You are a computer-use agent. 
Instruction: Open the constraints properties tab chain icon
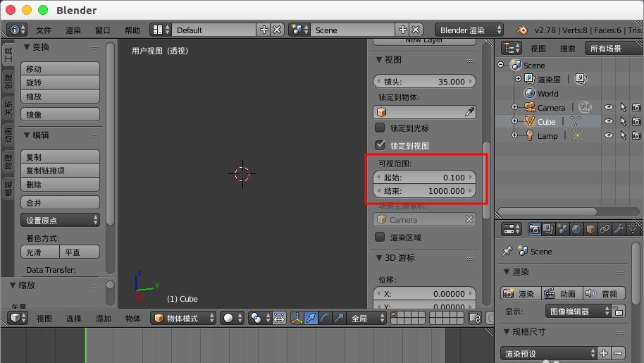[x=605, y=229]
